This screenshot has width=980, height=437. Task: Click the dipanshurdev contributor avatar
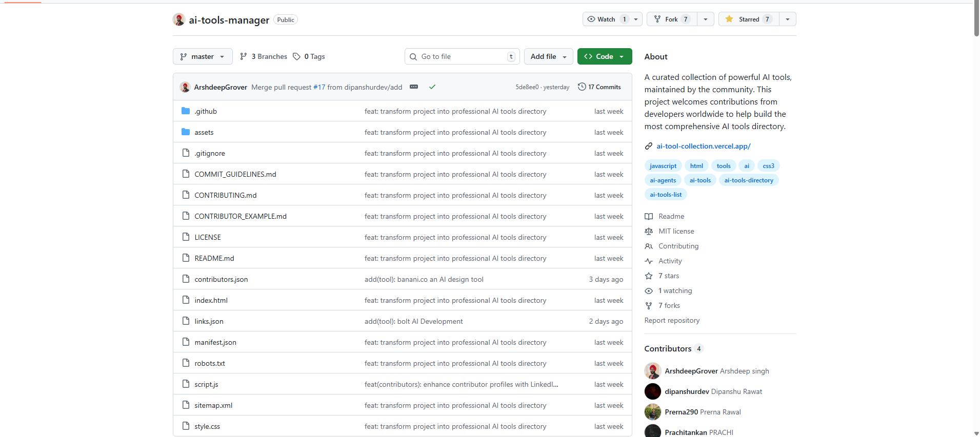tap(653, 391)
